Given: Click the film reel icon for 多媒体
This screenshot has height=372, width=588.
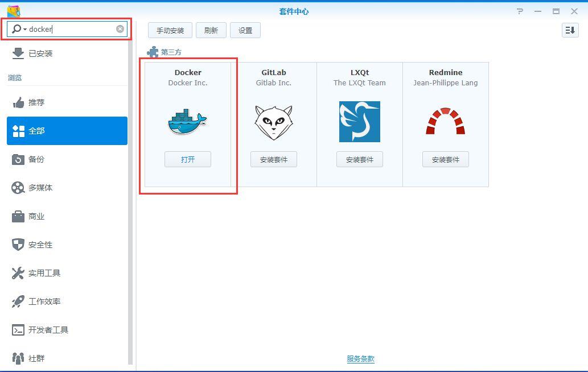Looking at the screenshot, I should tap(18, 188).
